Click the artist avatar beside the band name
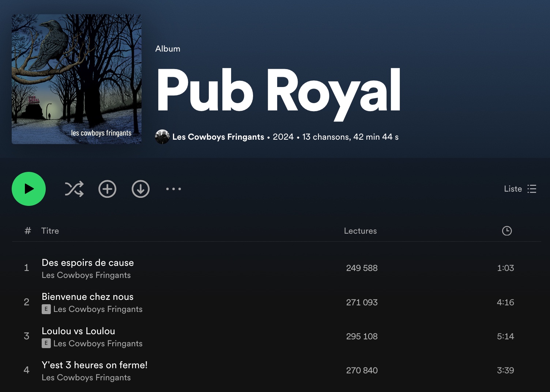Viewport: 550px width, 392px height. [162, 137]
